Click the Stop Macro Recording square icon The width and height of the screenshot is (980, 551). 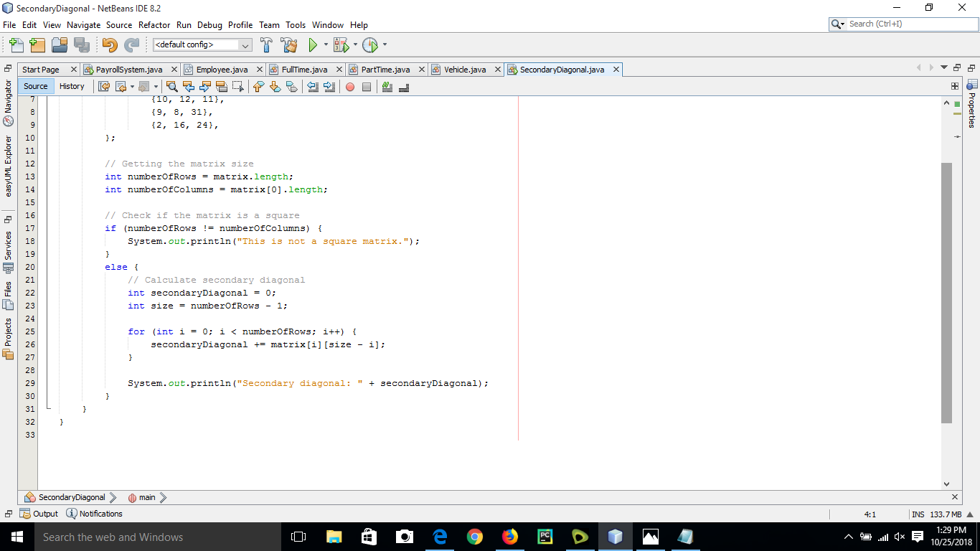tap(367, 87)
